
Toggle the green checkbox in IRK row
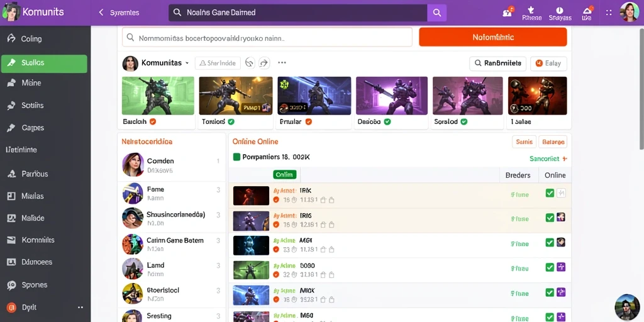(550, 193)
